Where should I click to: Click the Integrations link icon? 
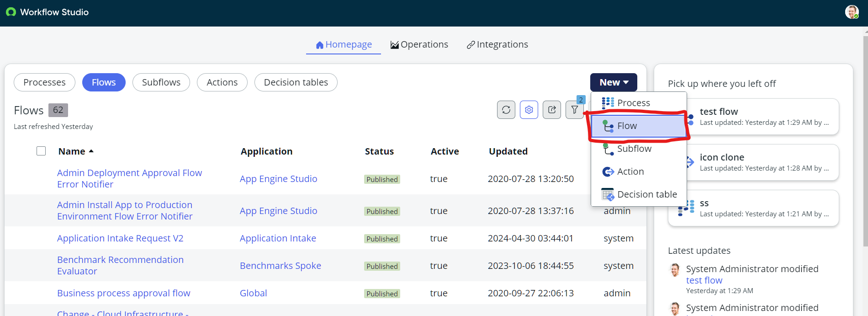(x=471, y=45)
